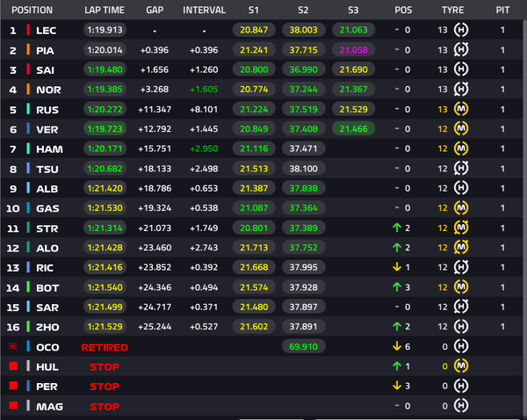Click LEC's S1 time 20.847
This screenshot has height=420, width=527.
point(254,30)
